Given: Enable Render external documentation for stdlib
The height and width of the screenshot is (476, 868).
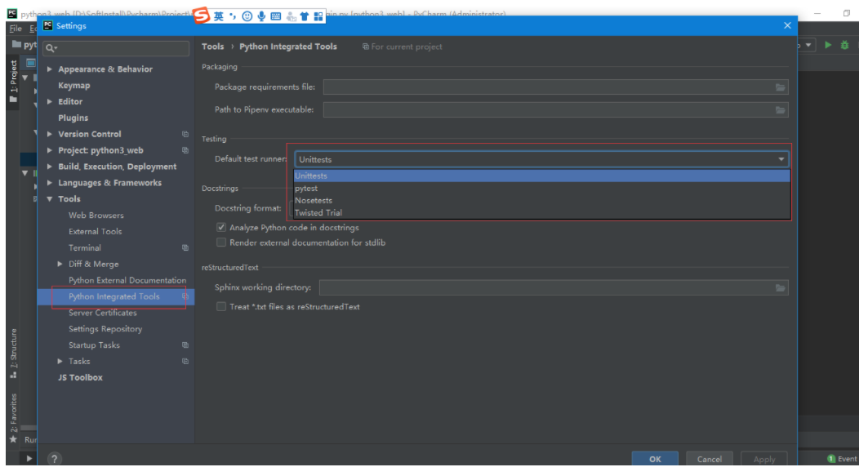Looking at the screenshot, I should pos(221,242).
